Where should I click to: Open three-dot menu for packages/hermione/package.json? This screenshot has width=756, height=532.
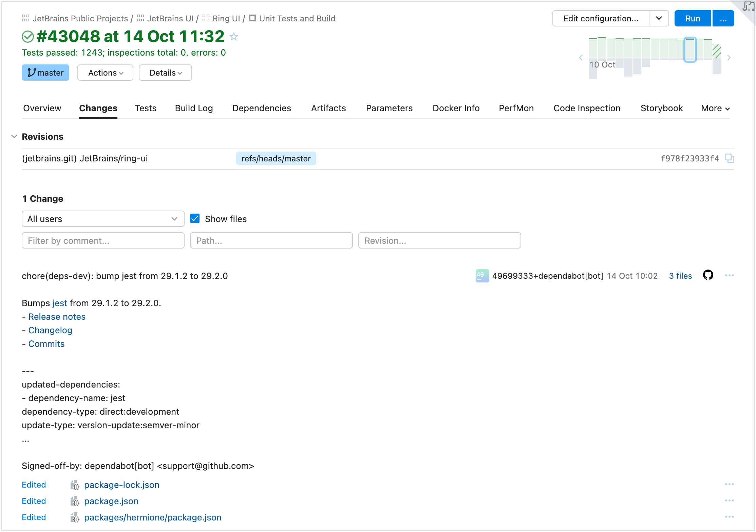pos(729,517)
